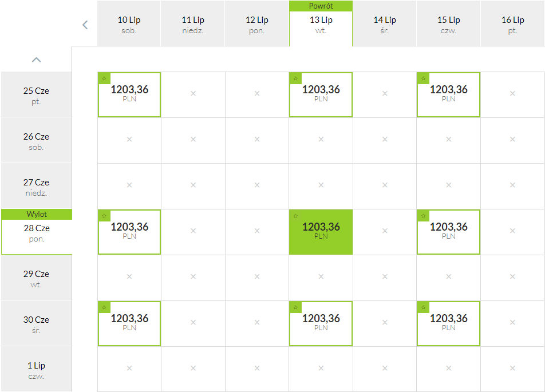This screenshot has height=392, width=545.
Task: Pick the 30 Cze / 10 Lip fare cell
Action: coord(129,323)
